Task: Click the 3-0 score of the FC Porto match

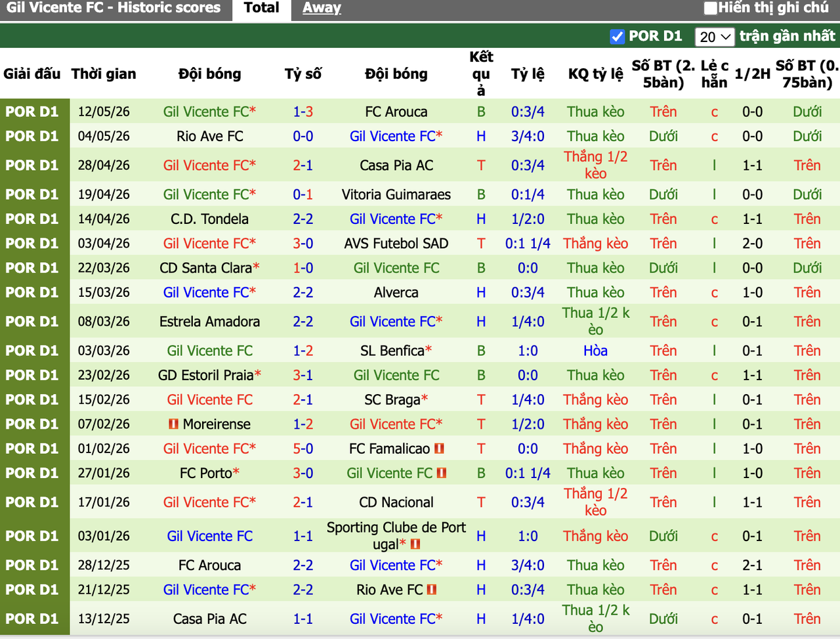Action: pos(303,473)
